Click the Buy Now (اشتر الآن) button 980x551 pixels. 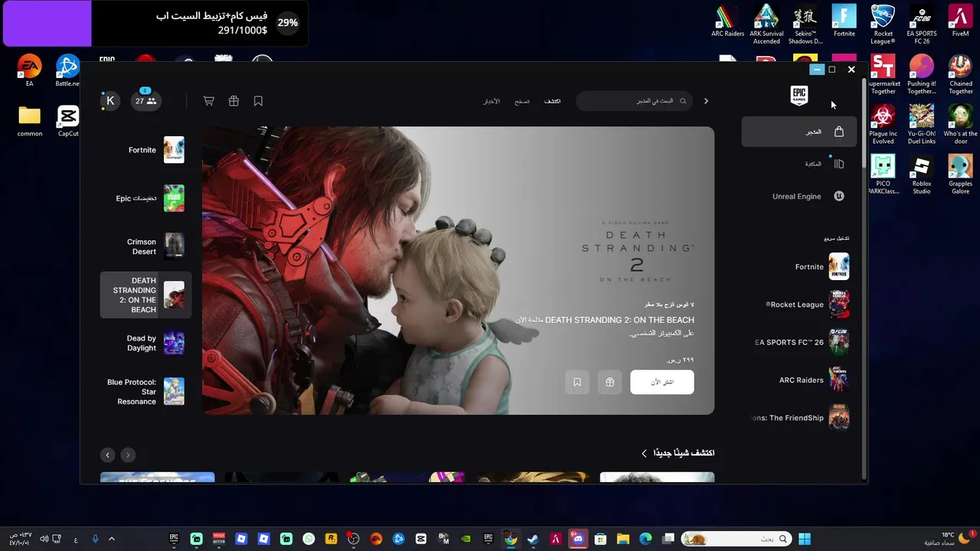(x=662, y=382)
